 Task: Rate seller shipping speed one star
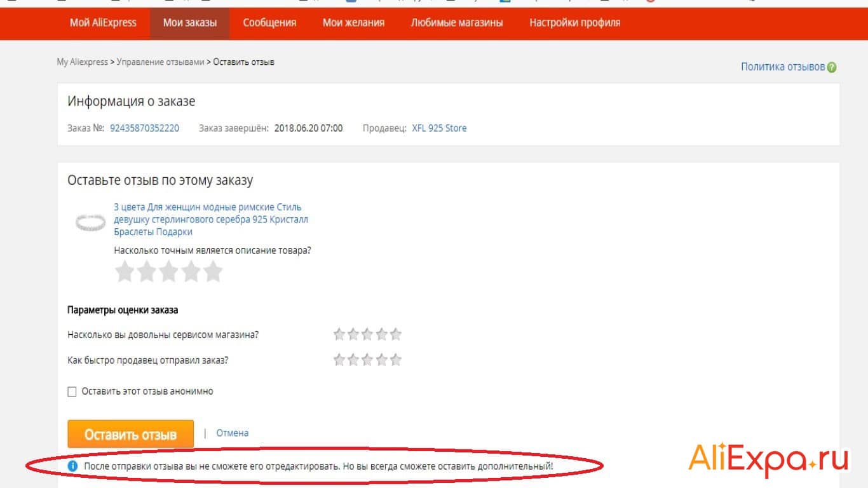339,360
